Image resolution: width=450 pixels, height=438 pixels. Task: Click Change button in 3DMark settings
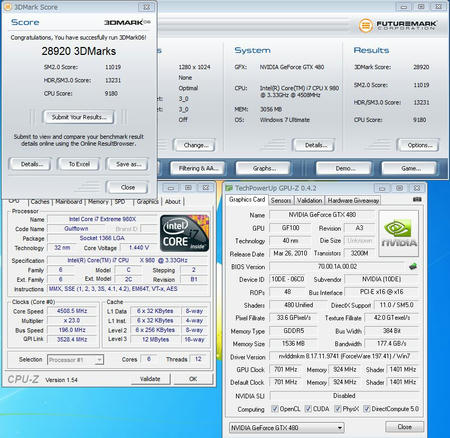pyautogui.click(x=195, y=145)
